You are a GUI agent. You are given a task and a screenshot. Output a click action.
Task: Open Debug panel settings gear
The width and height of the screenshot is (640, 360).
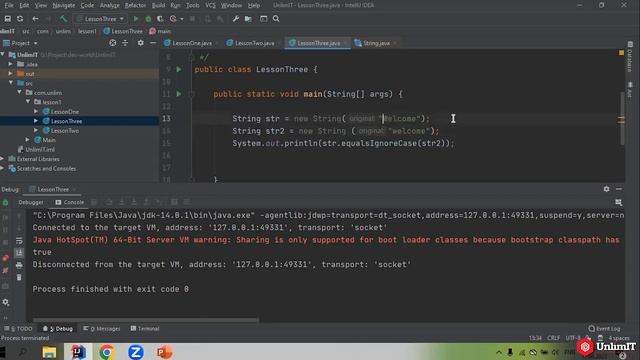(x=607, y=189)
